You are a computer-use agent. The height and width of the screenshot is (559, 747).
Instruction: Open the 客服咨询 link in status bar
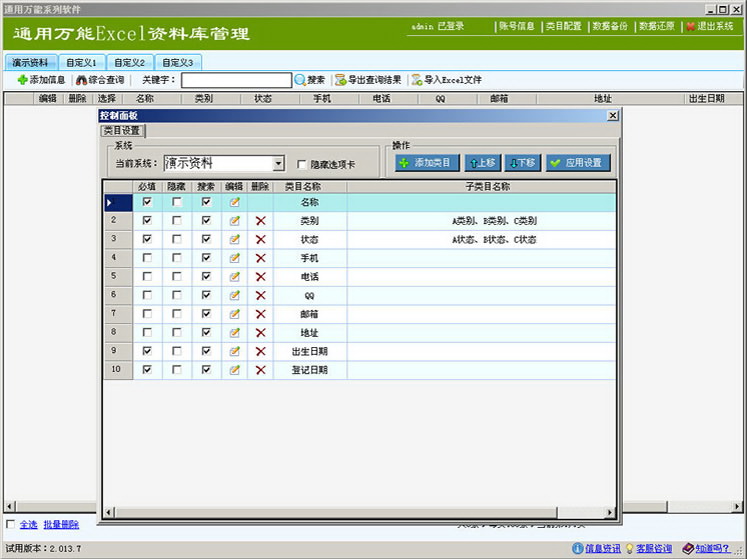coord(654,549)
